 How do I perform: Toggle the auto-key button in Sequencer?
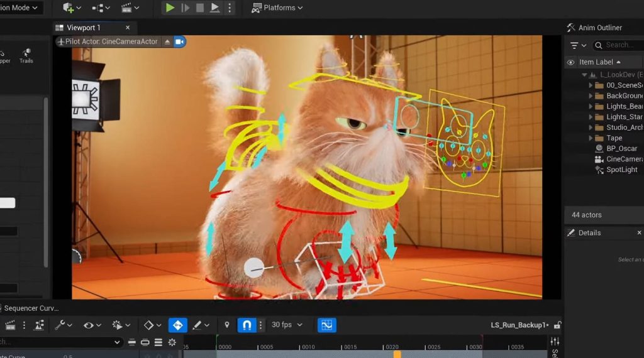(177, 325)
